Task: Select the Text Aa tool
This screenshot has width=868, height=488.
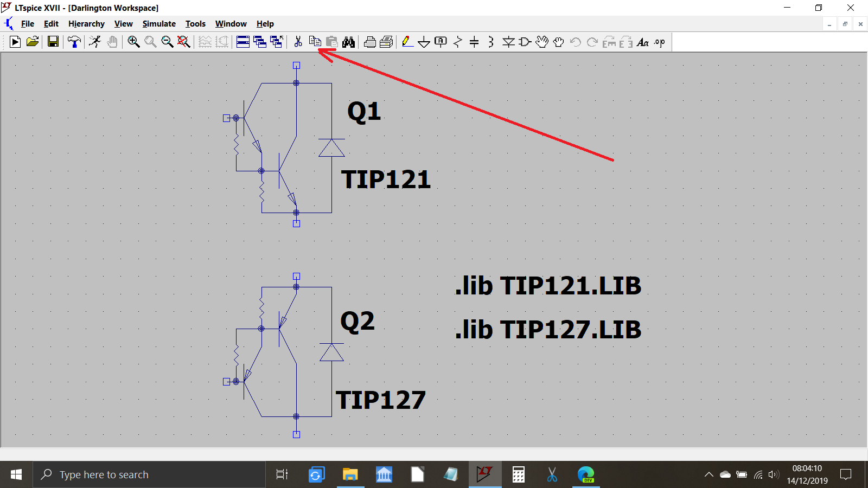Action: coord(643,42)
